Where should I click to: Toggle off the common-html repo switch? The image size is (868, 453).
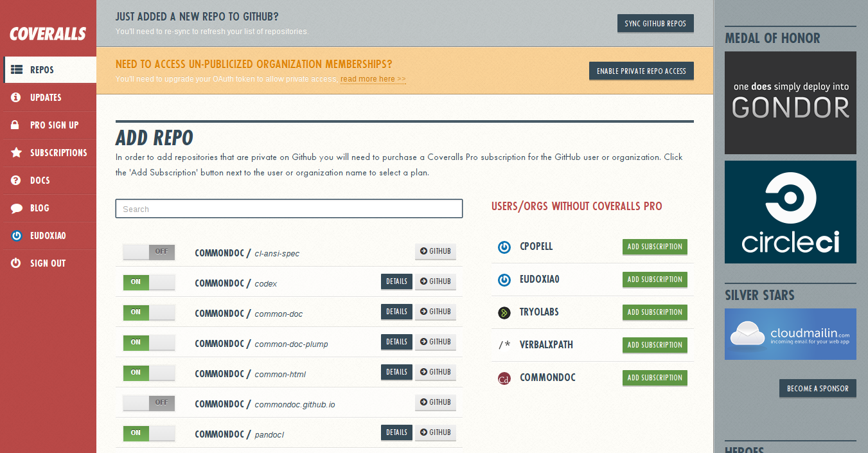pos(149,373)
